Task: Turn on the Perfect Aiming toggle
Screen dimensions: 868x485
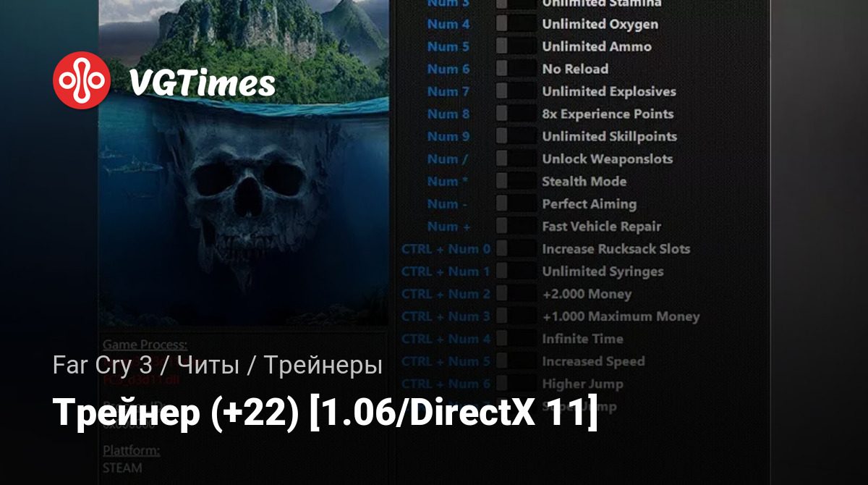Action: pyautogui.click(x=516, y=203)
